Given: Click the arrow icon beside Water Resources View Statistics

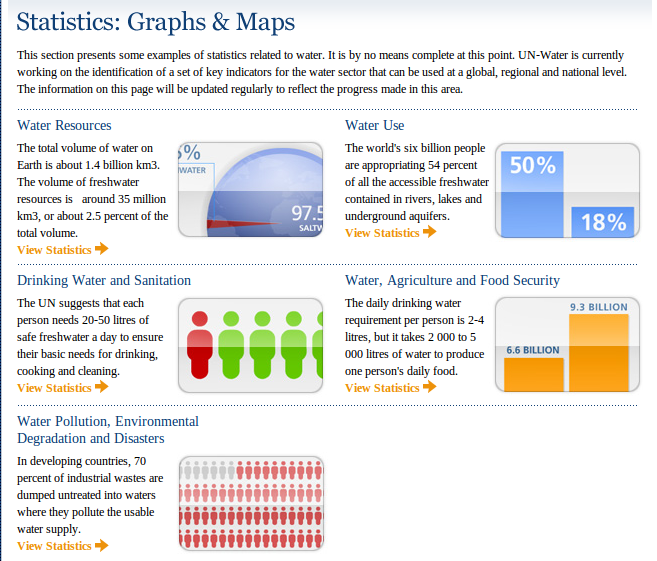Looking at the screenshot, I should (x=102, y=249).
